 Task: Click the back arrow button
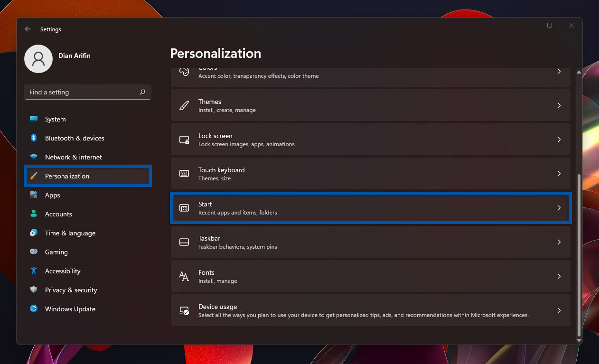coord(28,29)
